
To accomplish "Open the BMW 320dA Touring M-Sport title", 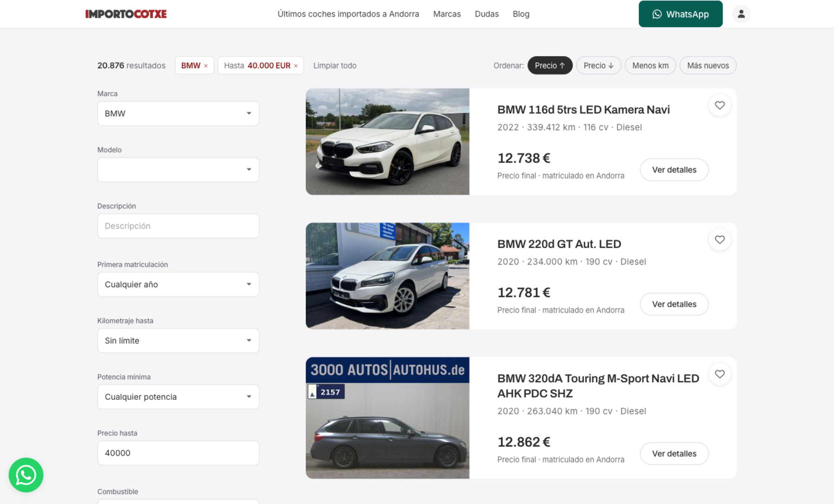I will click(x=598, y=386).
